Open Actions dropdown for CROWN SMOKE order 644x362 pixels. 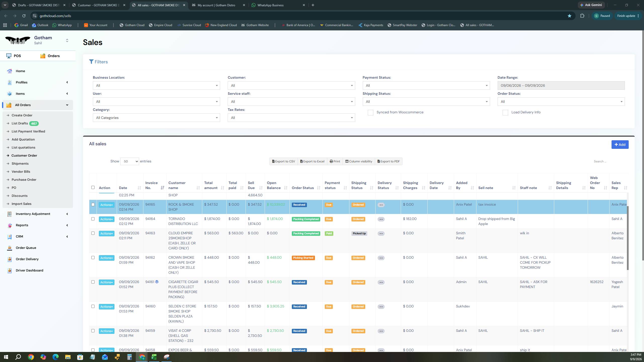[x=106, y=258]
